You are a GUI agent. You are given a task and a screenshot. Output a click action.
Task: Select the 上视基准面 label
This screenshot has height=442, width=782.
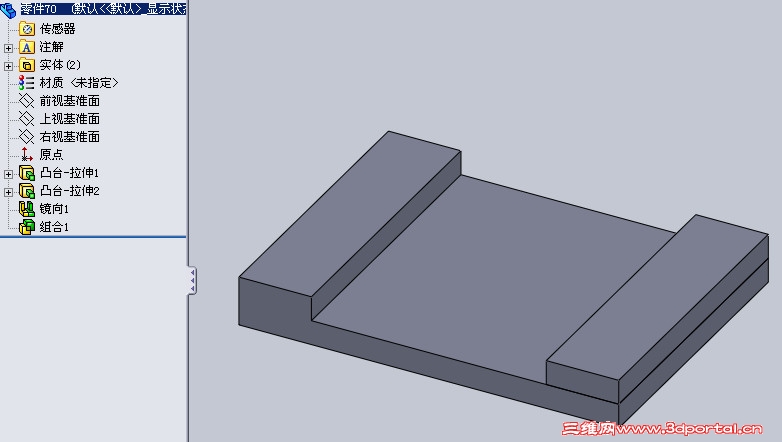(x=70, y=119)
